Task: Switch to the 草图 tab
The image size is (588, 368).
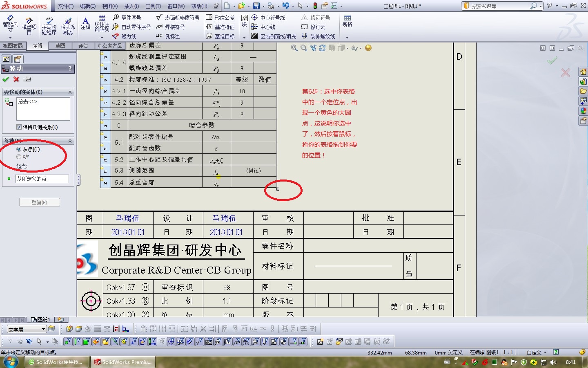Action: pos(60,46)
